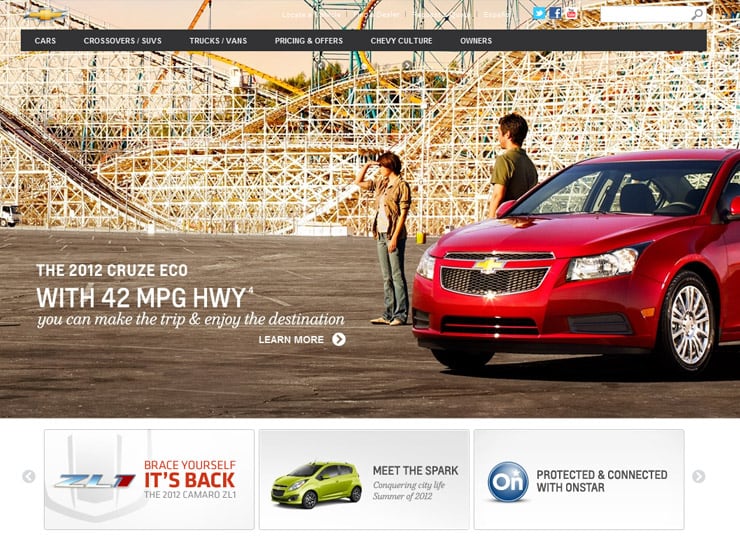Open the Chevrolet YouTube channel icon
Screen dimensions: 740x555
pos(571,13)
